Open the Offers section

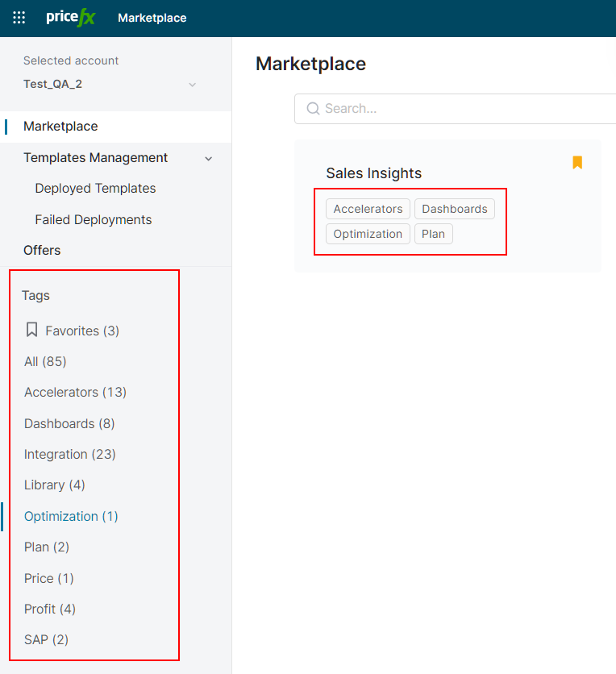42,251
